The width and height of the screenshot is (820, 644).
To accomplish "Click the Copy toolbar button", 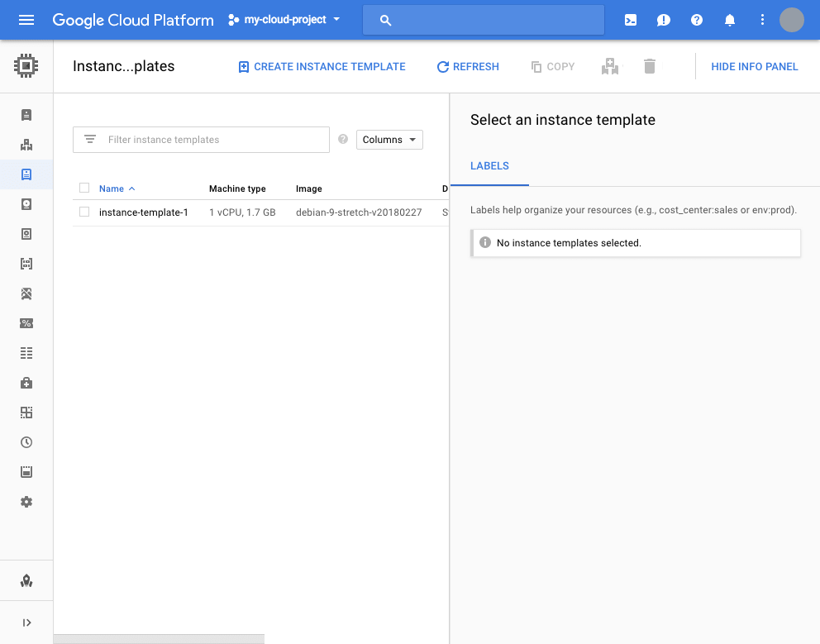I will click(x=553, y=66).
